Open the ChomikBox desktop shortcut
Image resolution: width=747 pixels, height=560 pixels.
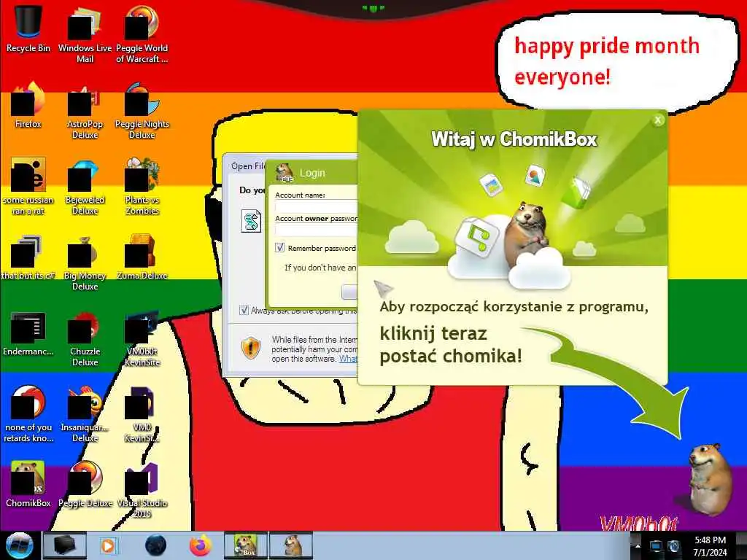pyautogui.click(x=28, y=484)
